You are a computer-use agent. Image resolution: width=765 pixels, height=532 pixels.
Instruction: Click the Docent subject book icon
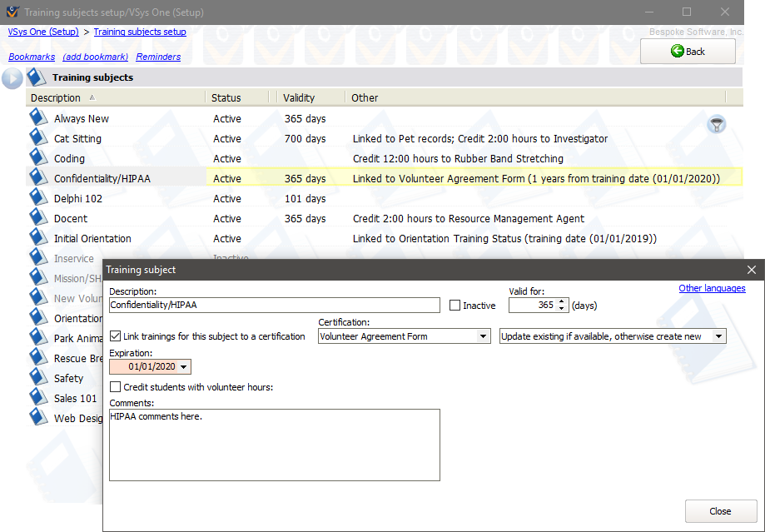[x=38, y=218]
